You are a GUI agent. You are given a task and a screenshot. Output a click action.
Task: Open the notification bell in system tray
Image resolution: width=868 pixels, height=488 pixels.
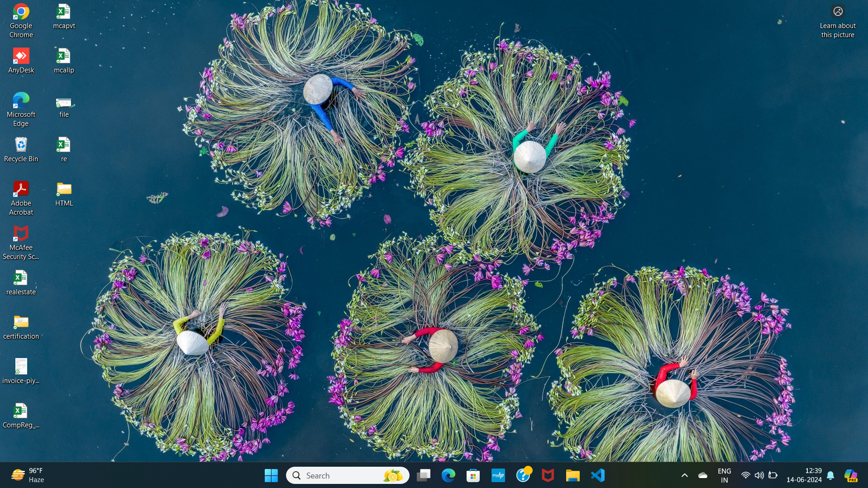tap(830, 475)
